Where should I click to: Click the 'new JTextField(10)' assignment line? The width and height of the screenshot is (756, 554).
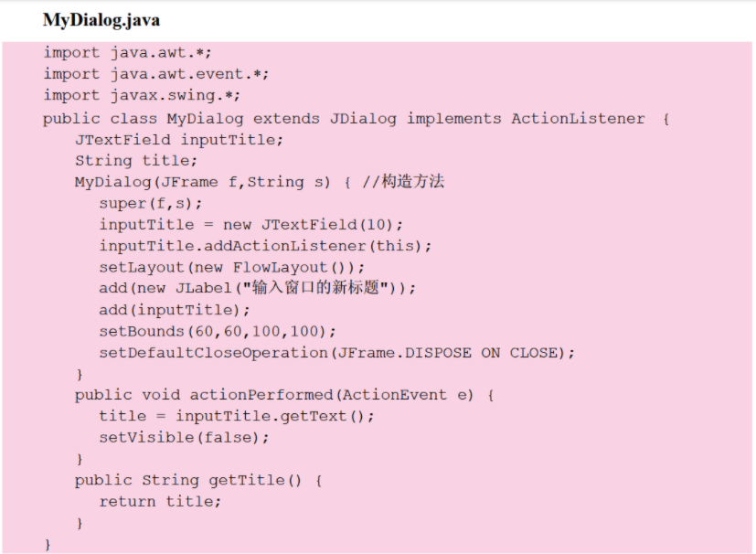point(250,225)
